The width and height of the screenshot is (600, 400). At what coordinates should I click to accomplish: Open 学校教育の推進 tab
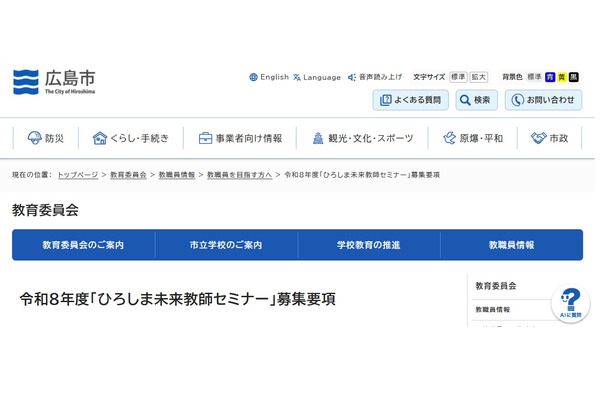tap(369, 245)
